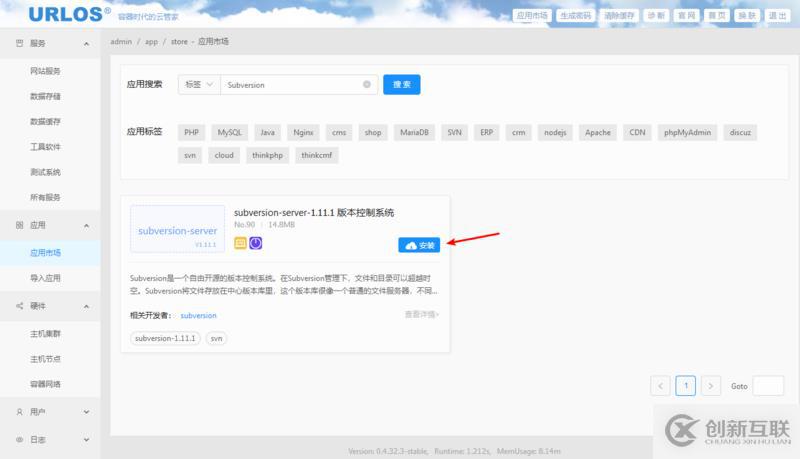Screen dimensions: 800x459
Task: Open 导入应用 in the sidebar
Action: tap(46, 278)
